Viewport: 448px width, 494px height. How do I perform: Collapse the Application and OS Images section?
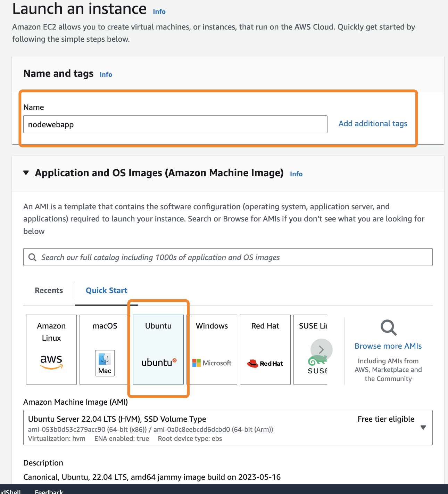[x=26, y=173]
